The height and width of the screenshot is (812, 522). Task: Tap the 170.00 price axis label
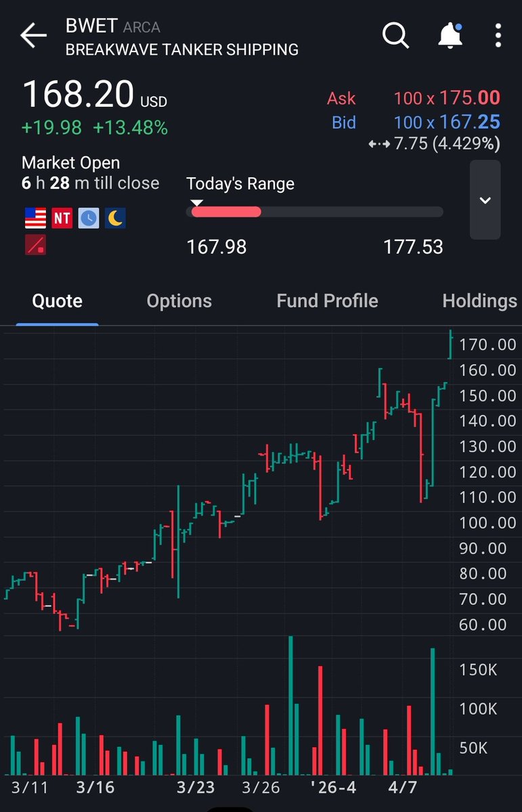(487, 345)
